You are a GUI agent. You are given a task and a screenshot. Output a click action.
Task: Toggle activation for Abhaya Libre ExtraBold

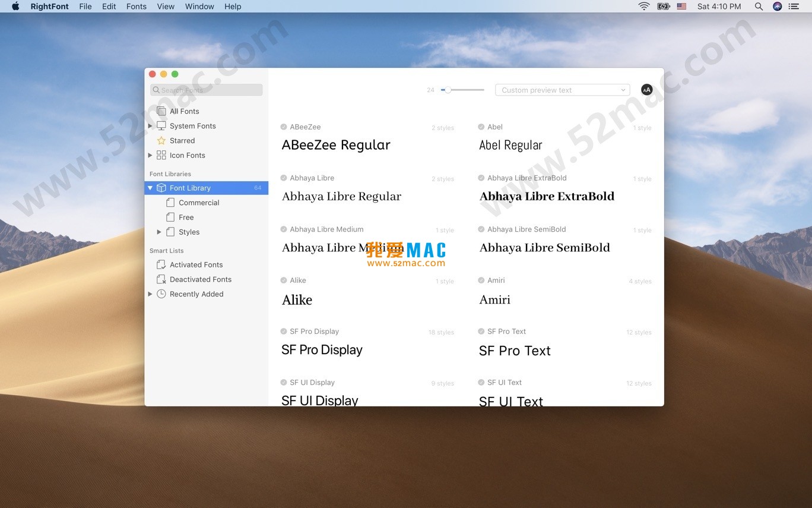[x=481, y=178]
